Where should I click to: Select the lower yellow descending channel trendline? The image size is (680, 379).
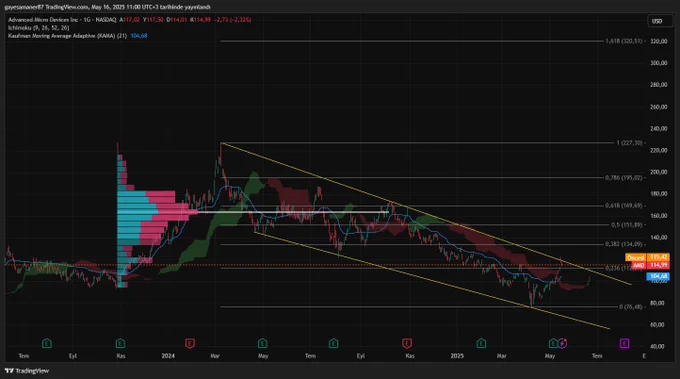[432, 281]
